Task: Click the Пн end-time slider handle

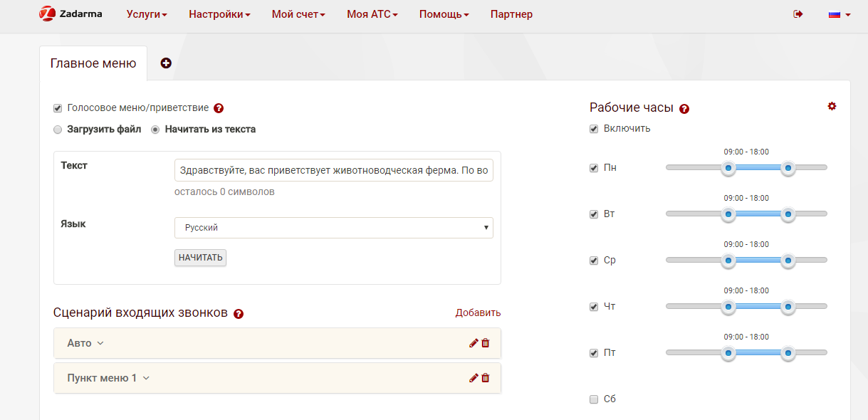Action: point(788,168)
